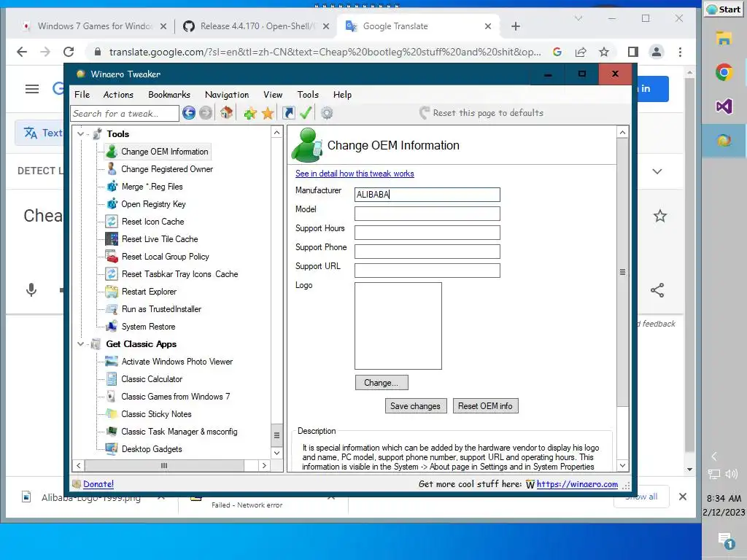Click tree panel horizontal scroll-right arrow
The width and height of the screenshot is (747, 560).
pyautogui.click(x=264, y=465)
